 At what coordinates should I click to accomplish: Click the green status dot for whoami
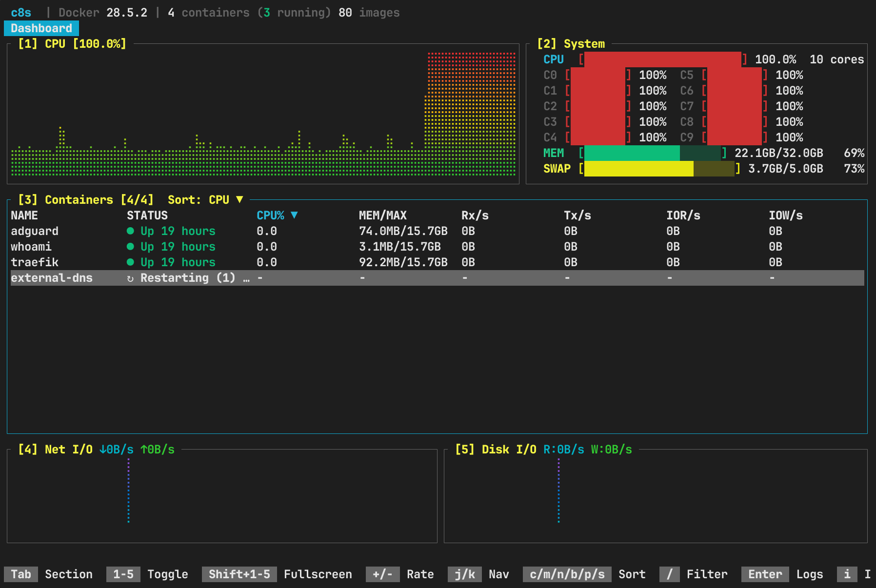pos(130,247)
